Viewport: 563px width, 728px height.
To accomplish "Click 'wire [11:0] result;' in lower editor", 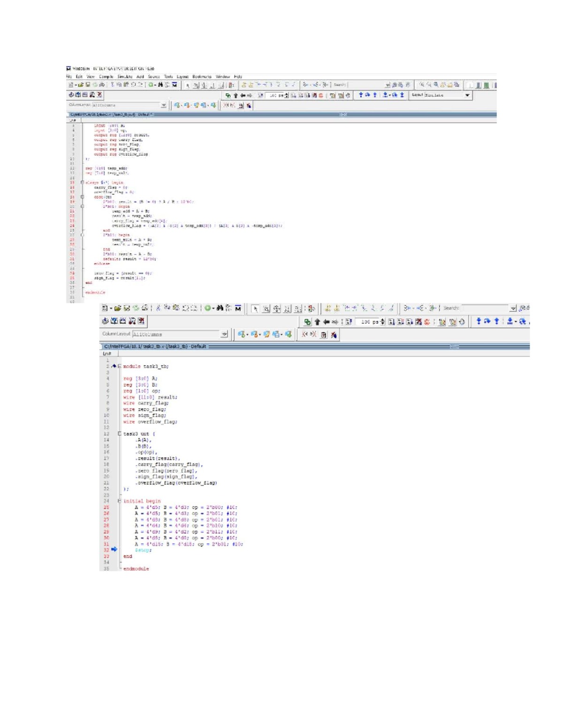I will [x=150, y=397].
